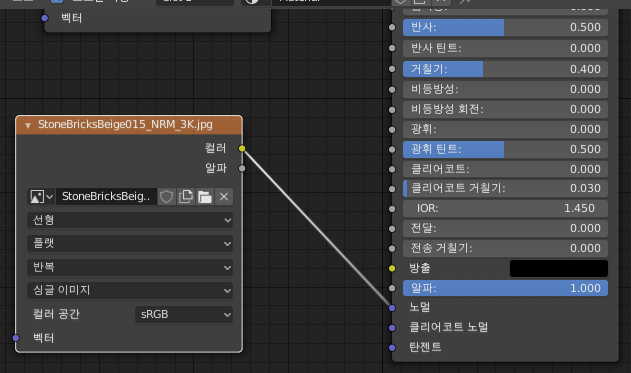Click the 광휘 input socket
The height and width of the screenshot is (373, 631).
click(x=392, y=130)
